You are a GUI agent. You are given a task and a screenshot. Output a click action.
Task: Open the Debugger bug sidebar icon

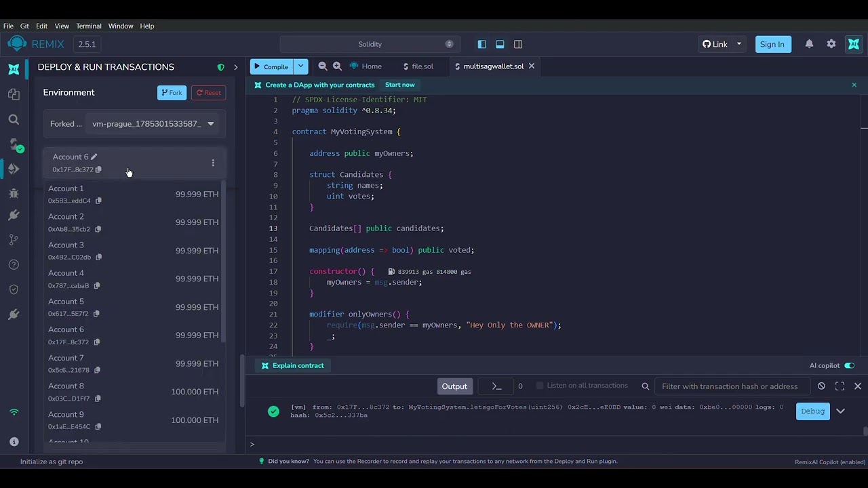click(14, 193)
